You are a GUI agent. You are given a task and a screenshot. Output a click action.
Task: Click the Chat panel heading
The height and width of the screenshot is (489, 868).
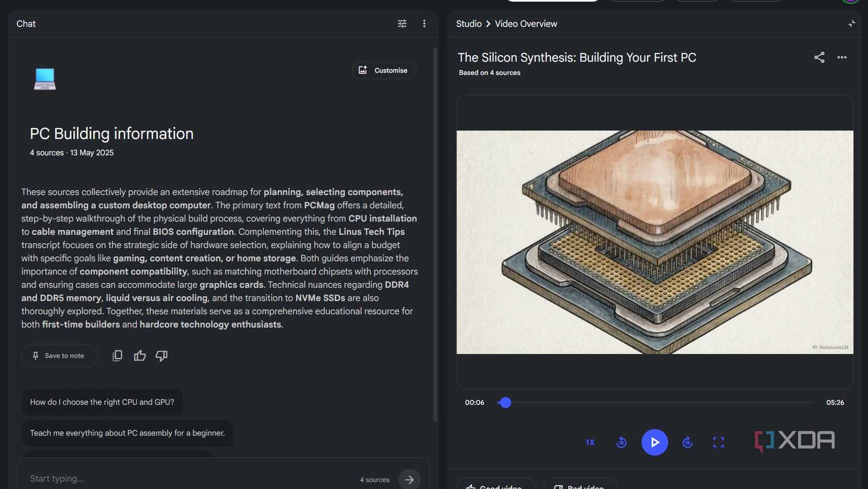pos(26,24)
